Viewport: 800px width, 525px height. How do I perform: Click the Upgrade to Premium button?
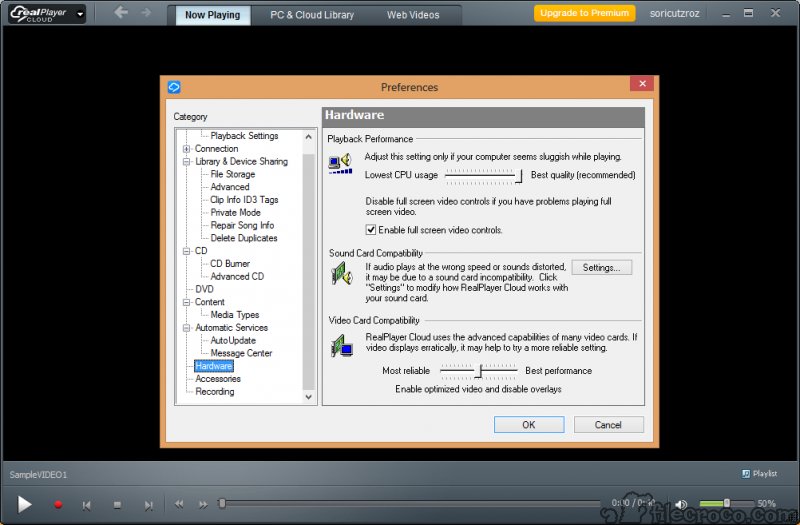pos(584,13)
